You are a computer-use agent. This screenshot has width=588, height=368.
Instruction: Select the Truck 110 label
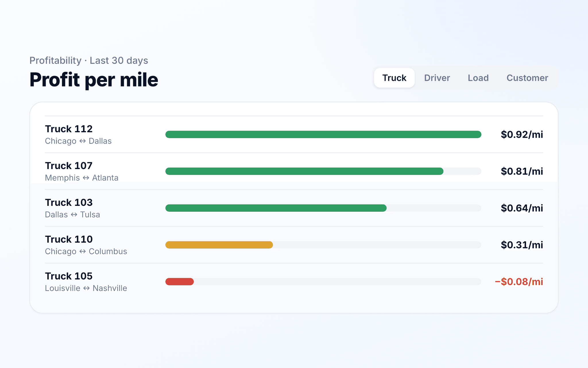[x=69, y=239]
